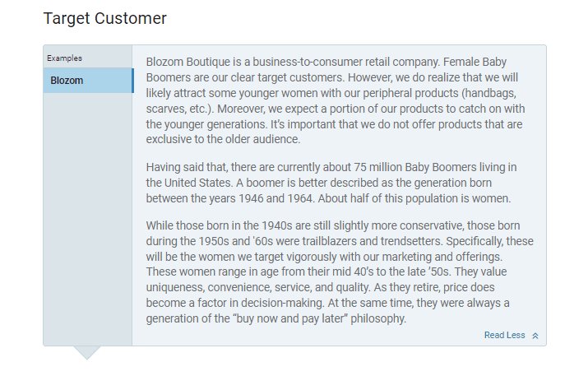Click the Read Less link

click(x=504, y=335)
